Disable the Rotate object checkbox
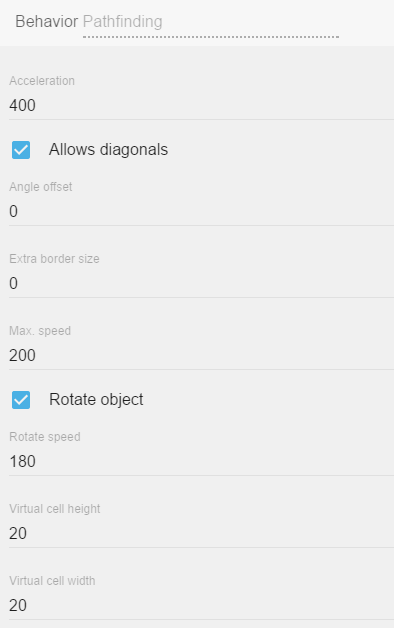This screenshot has height=628, width=394. [21, 400]
